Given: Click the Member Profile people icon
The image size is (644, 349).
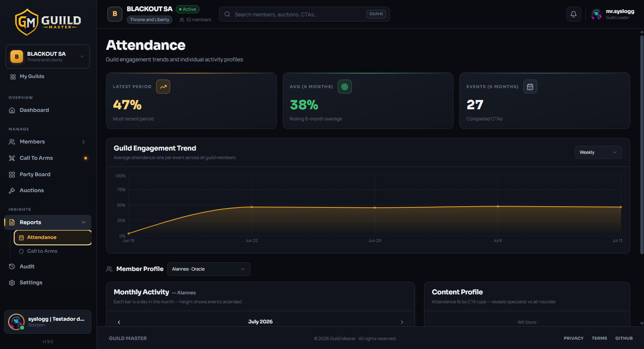Looking at the screenshot, I should 109,269.
